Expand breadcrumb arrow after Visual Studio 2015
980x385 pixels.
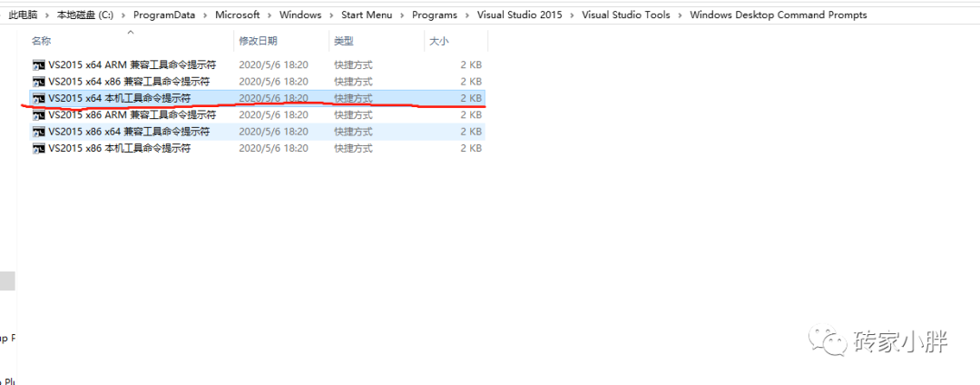tap(573, 15)
